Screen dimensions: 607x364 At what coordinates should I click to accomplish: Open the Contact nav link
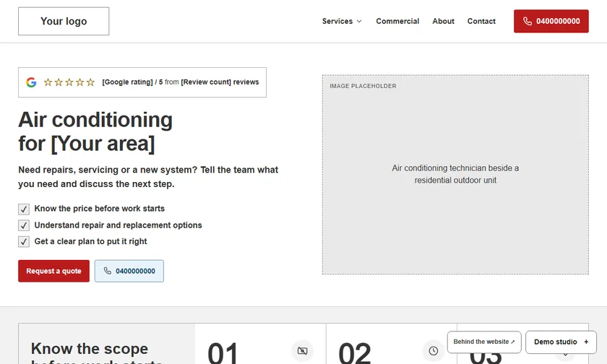click(481, 21)
